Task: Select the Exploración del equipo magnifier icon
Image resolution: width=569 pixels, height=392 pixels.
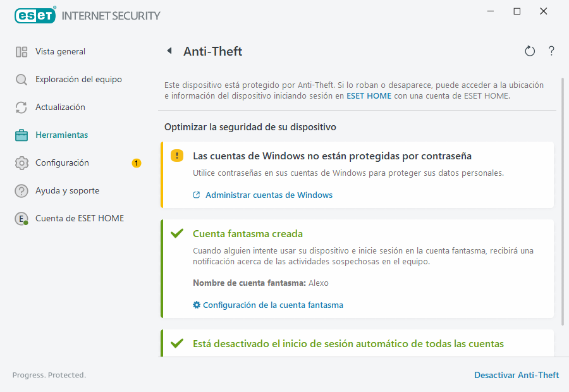Action: pos(21,79)
